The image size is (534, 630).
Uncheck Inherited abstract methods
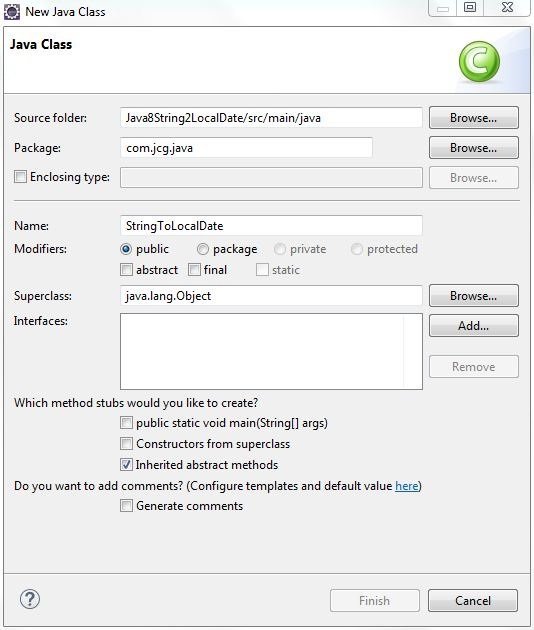[x=126, y=464]
